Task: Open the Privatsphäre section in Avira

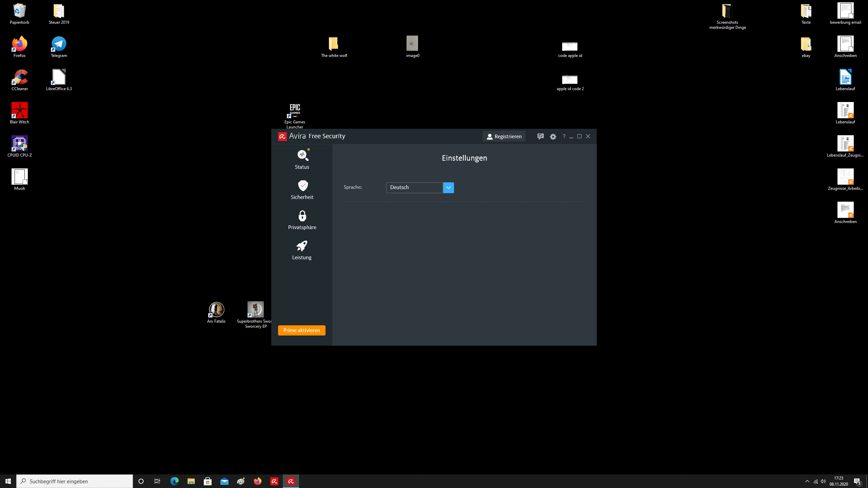Action: pyautogui.click(x=302, y=220)
